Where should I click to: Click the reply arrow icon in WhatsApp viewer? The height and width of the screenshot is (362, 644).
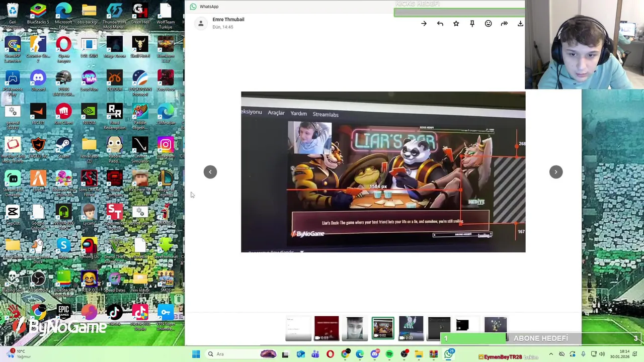[x=440, y=24]
